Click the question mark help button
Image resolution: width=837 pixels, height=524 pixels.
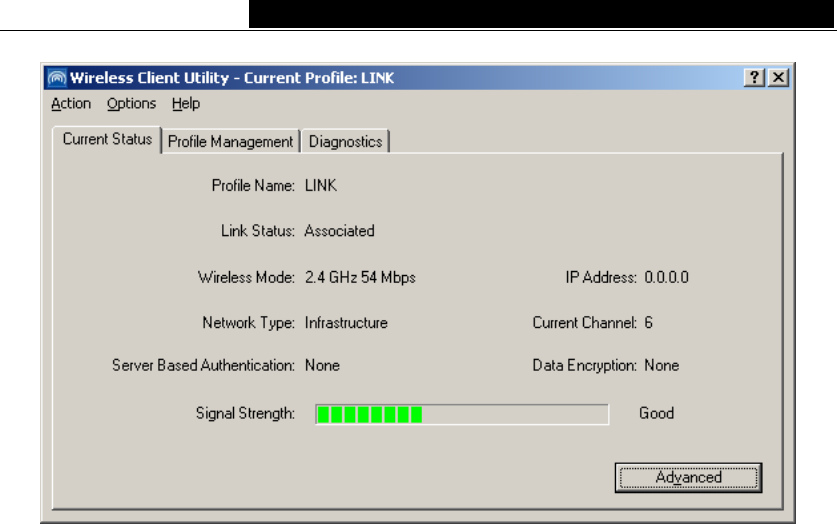point(754,78)
